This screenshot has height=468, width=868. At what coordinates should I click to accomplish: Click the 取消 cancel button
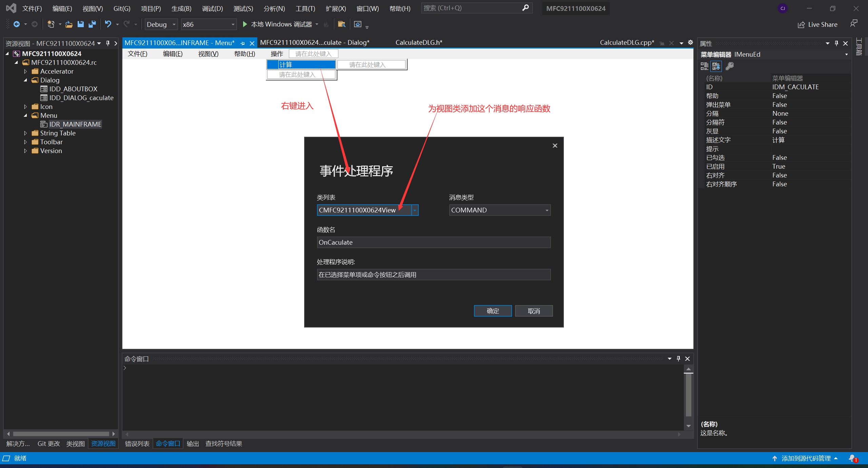(534, 311)
